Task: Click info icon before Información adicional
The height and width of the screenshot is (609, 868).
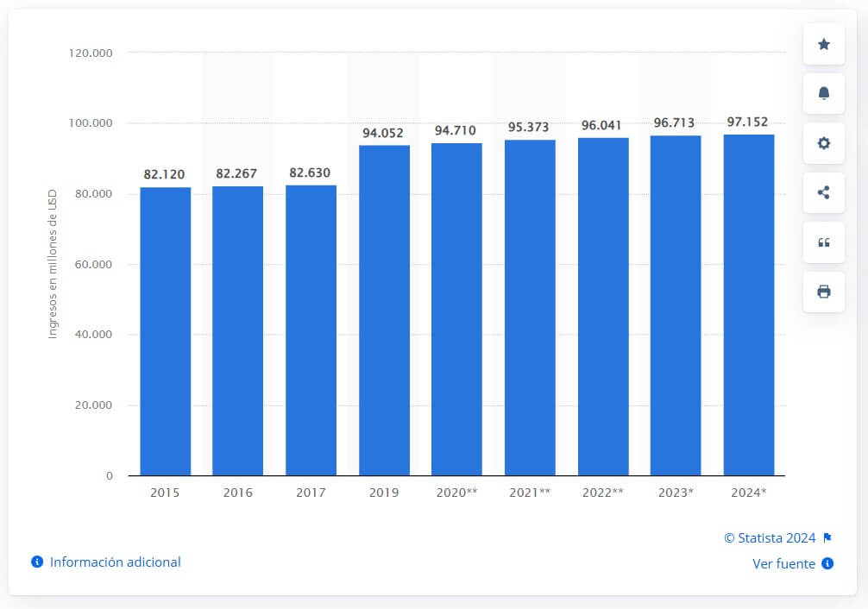Action: (x=37, y=562)
